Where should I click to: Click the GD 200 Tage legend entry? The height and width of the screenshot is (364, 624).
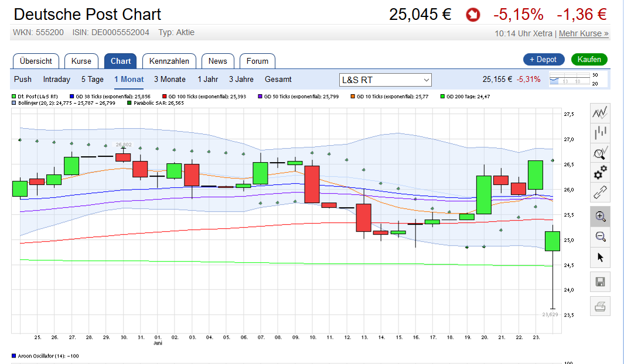point(465,96)
